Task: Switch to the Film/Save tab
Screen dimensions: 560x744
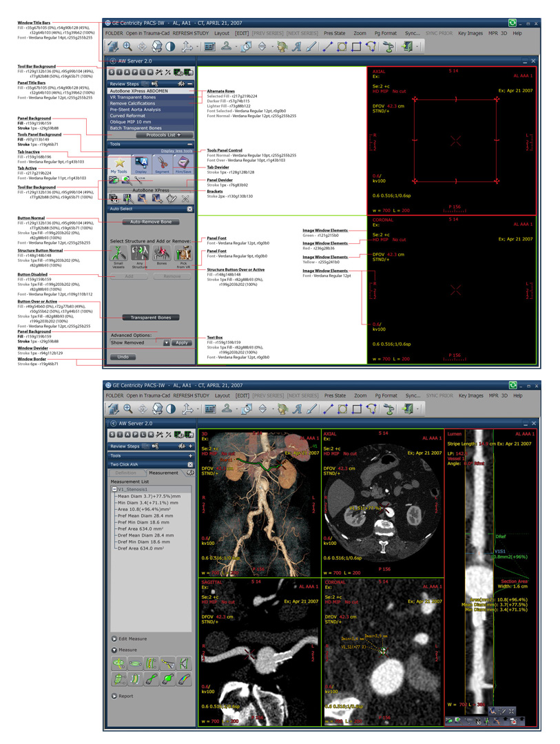Action: coord(183,165)
